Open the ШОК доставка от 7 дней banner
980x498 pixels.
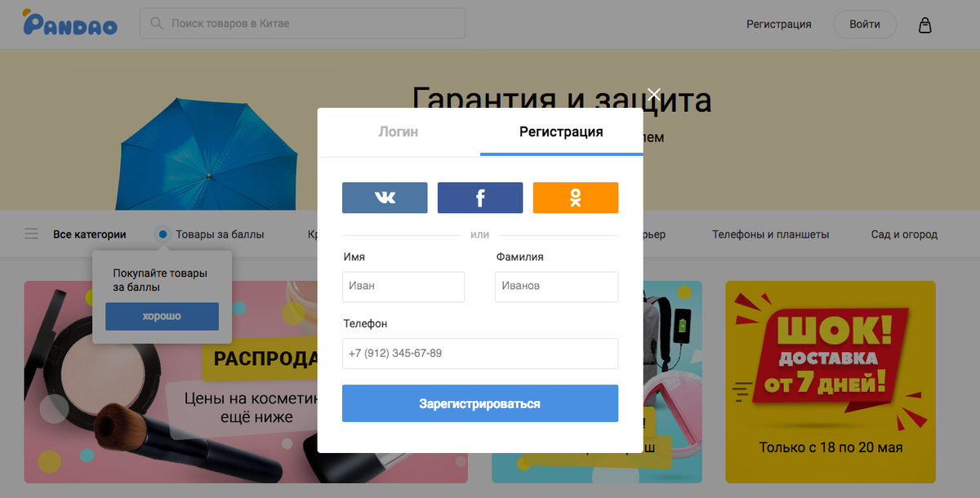click(831, 382)
